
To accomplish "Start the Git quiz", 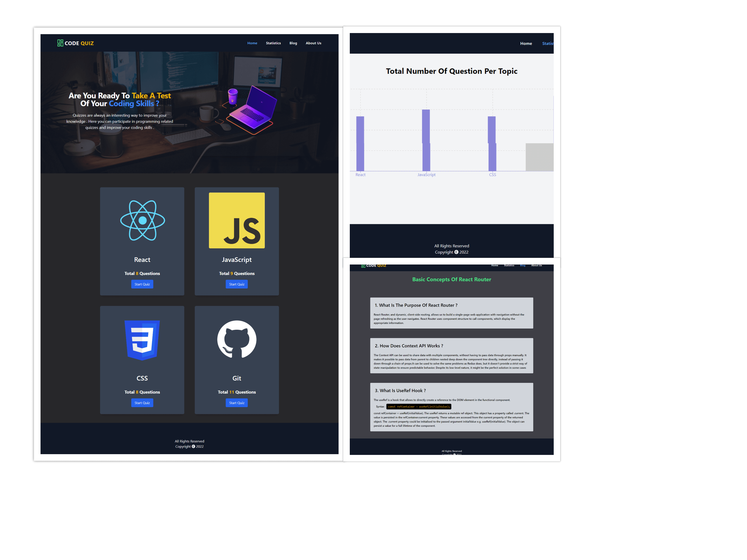I will tap(237, 403).
